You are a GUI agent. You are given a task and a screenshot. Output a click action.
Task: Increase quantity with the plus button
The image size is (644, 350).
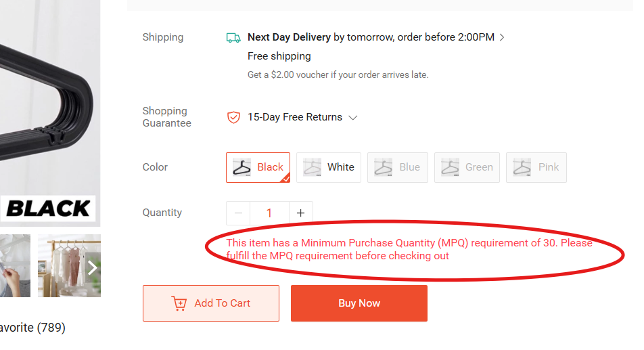click(301, 213)
